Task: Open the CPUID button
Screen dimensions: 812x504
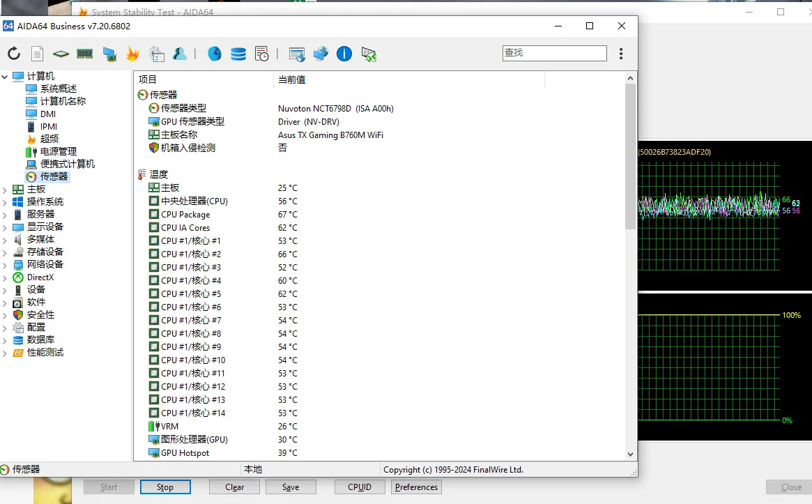Action: (x=360, y=487)
